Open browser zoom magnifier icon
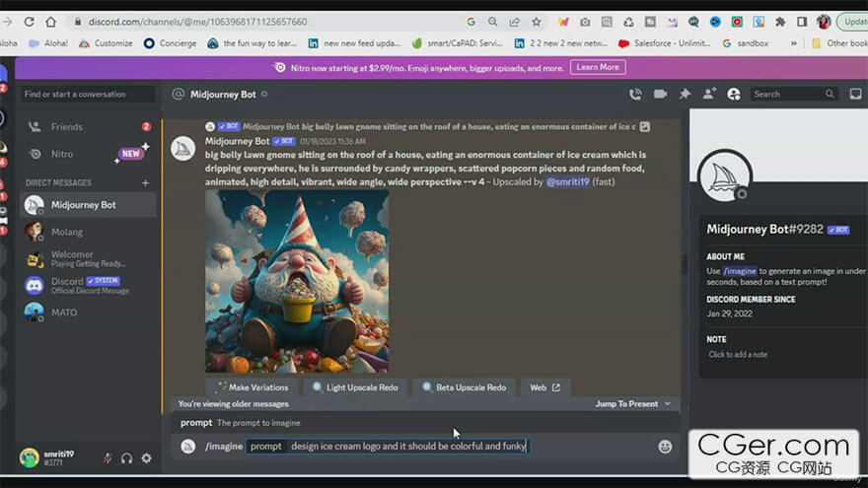 point(492,22)
